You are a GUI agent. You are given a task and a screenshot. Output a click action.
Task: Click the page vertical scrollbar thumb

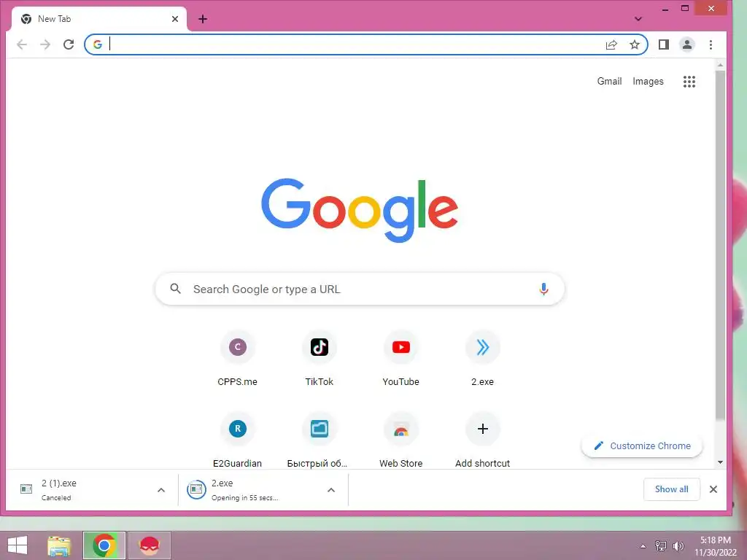tap(720, 246)
